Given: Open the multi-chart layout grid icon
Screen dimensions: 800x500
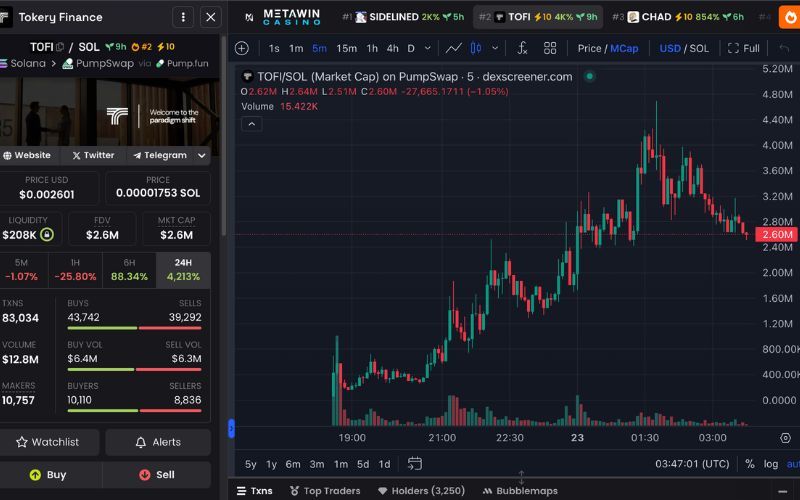Looking at the screenshot, I should [550, 48].
